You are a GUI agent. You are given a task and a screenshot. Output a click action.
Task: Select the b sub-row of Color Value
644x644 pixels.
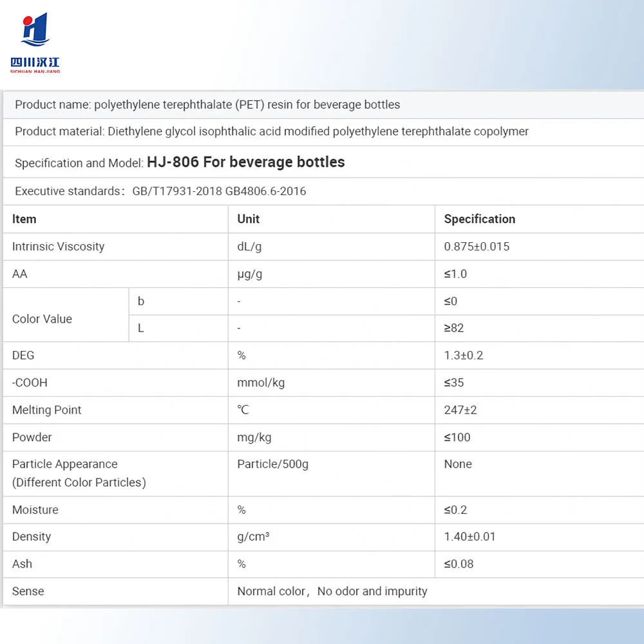(x=140, y=301)
